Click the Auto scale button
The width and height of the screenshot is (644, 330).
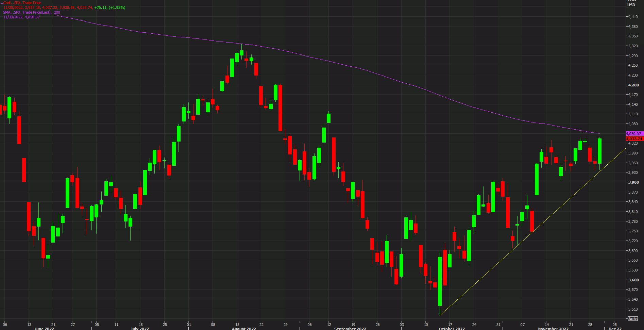(633, 319)
